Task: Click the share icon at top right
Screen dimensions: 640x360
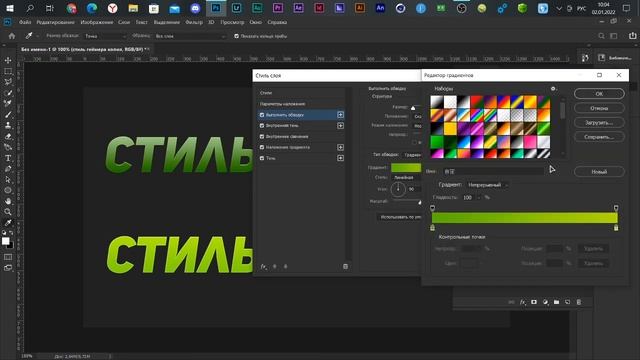Action: [x=632, y=36]
